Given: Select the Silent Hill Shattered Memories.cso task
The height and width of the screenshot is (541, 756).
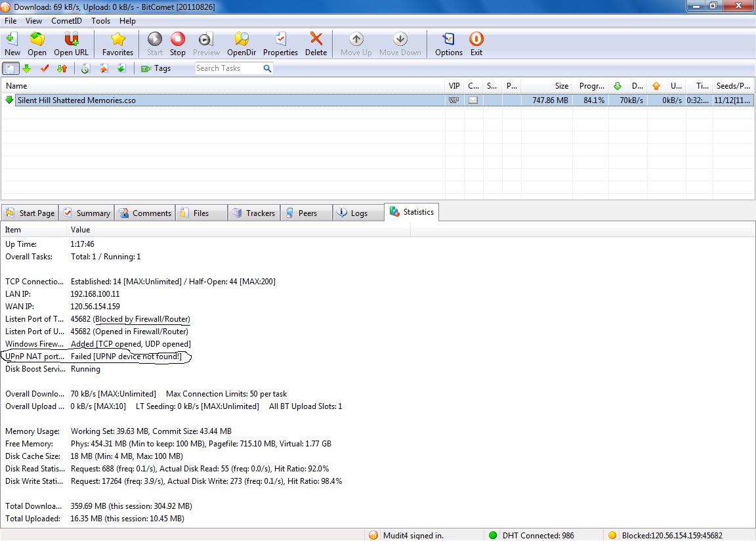Looking at the screenshot, I should point(77,100).
